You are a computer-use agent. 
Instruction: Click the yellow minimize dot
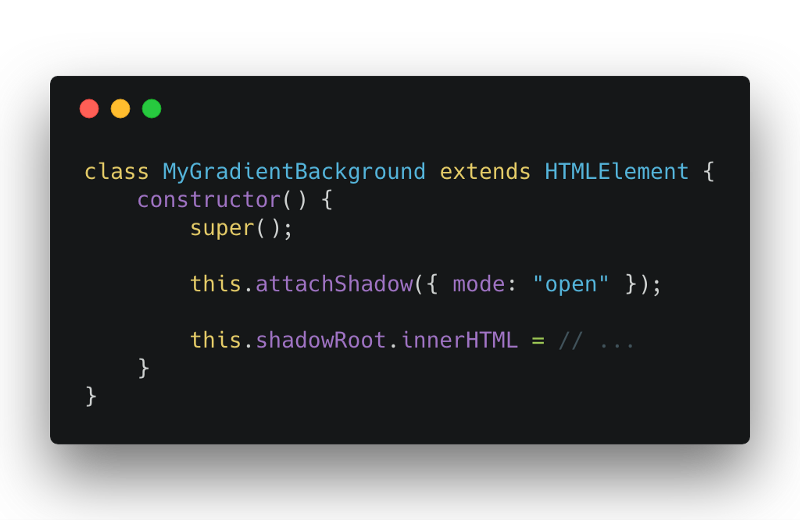[120, 109]
